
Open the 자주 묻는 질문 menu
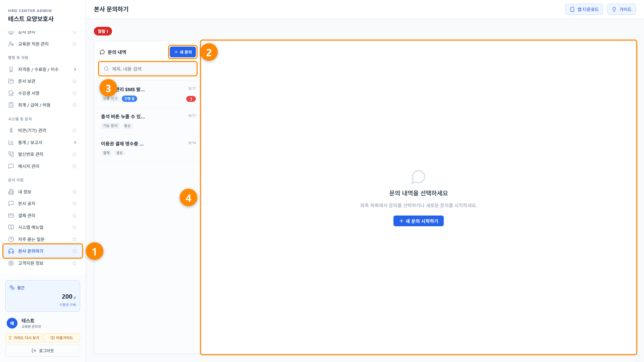pyautogui.click(x=43, y=239)
